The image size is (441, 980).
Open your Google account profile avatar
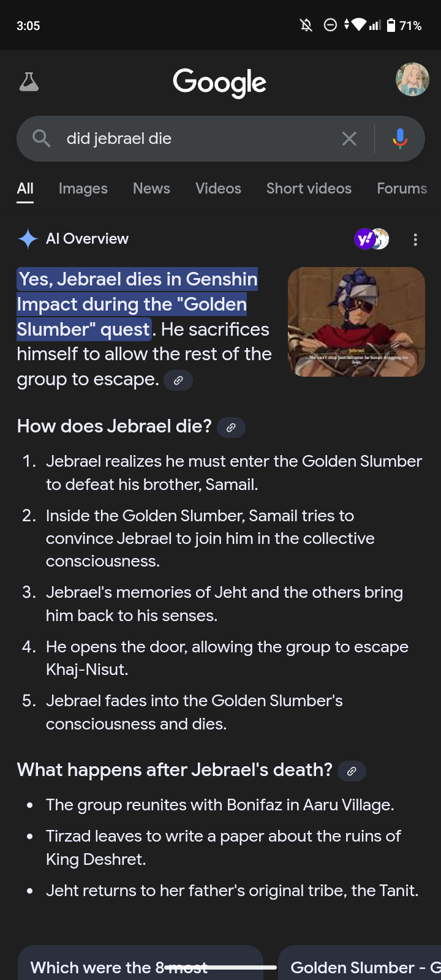click(x=412, y=80)
